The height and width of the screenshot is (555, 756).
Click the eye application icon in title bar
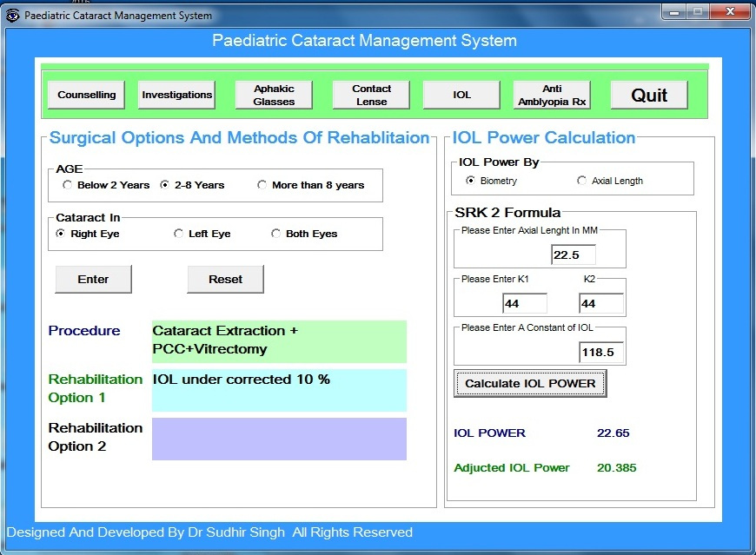pos(12,15)
